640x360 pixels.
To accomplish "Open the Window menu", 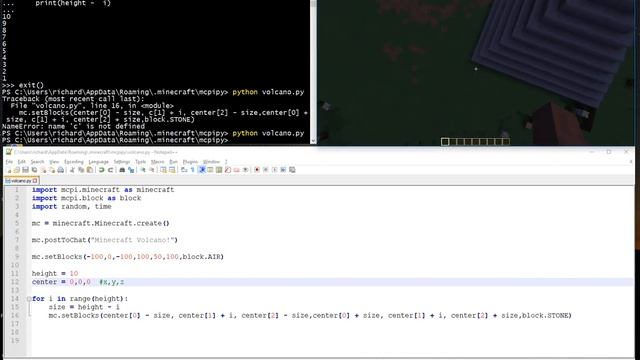I will coord(211,162).
